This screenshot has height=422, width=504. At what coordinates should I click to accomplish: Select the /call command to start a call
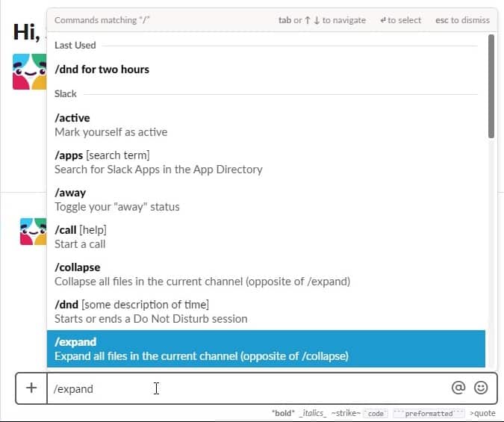coord(80,237)
